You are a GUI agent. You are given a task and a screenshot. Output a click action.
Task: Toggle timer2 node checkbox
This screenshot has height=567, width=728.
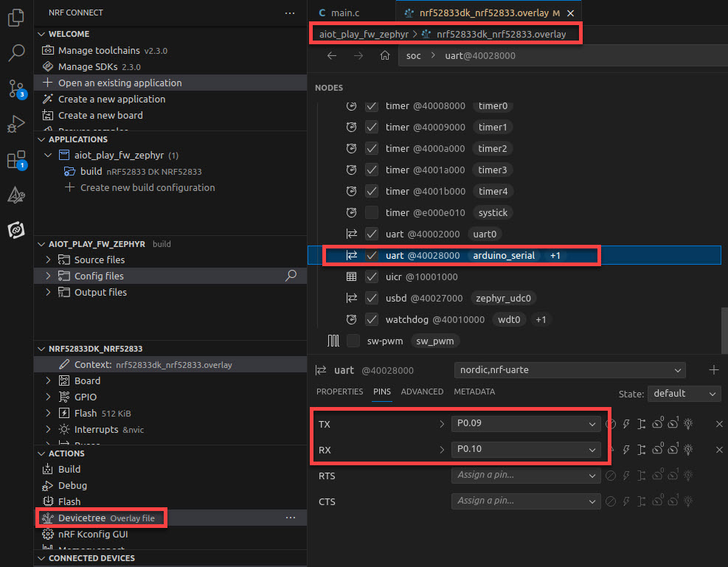pos(372,148)
